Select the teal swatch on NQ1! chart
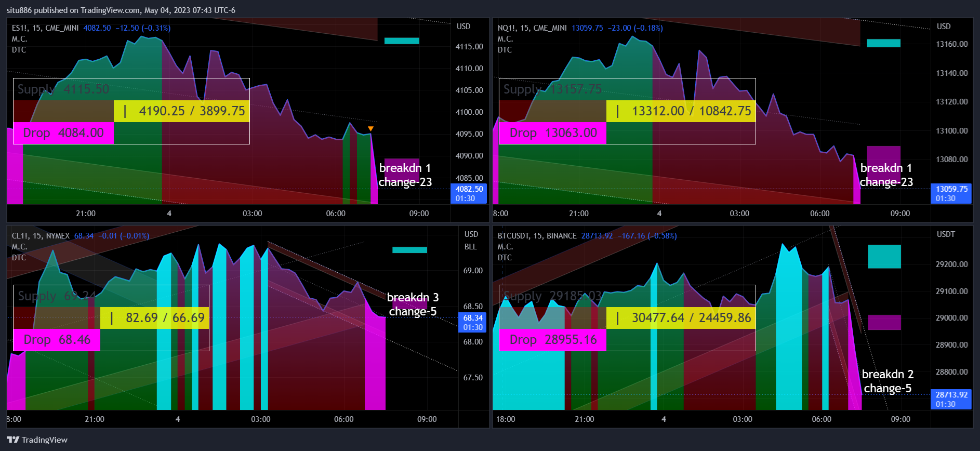Image resolution: width=980 pixels, height=451 pixels. pyautogui.click(x=883, y=43)
